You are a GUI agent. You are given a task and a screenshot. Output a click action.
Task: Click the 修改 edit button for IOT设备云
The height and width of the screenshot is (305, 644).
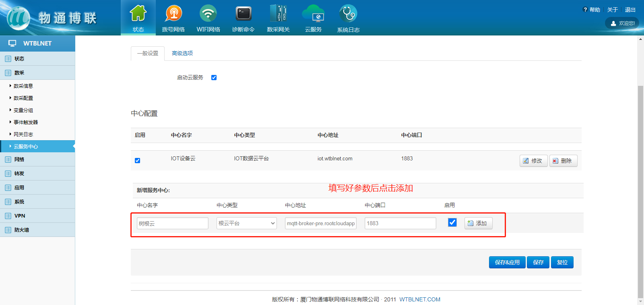coord(533,161)
